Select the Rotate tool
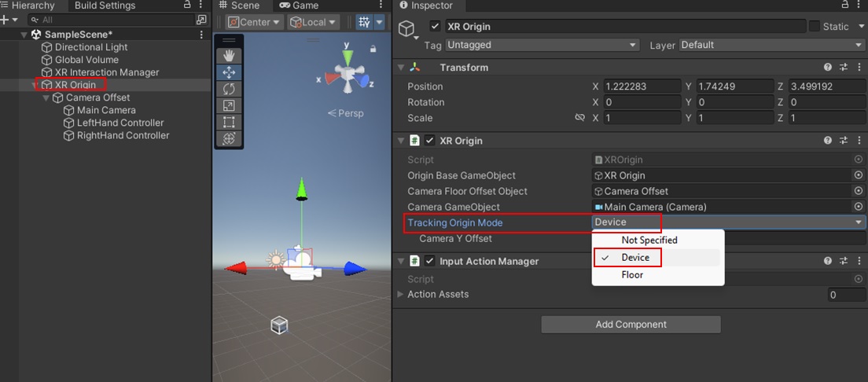Screen dimensions: 868x382 point(229,89)
